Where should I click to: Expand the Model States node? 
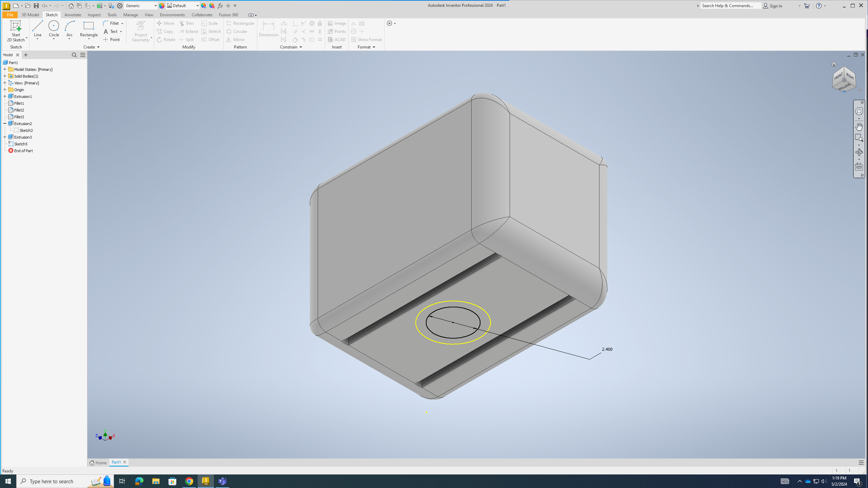pyautogui.click(x=5, y=69)
